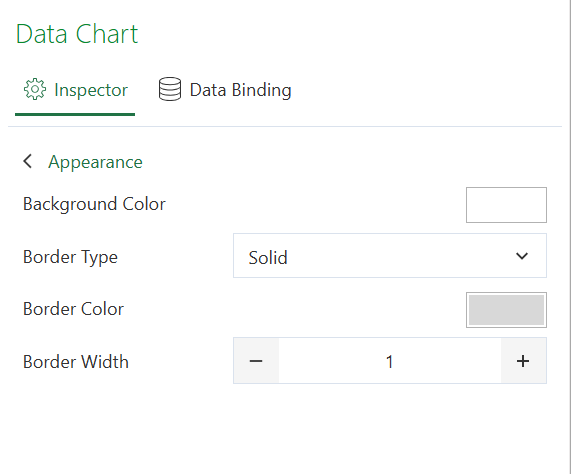Switch to the Inspector tab

[75, 90]
